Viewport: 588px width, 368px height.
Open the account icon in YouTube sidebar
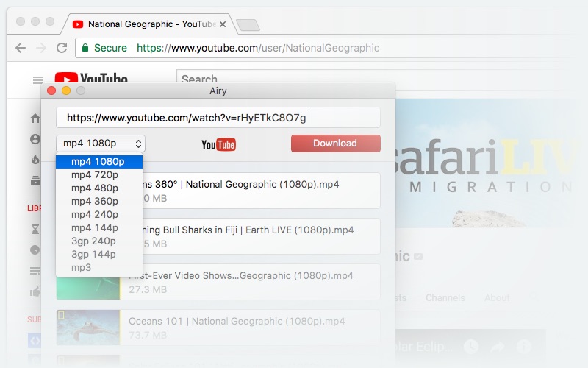[x=35, y=139]
